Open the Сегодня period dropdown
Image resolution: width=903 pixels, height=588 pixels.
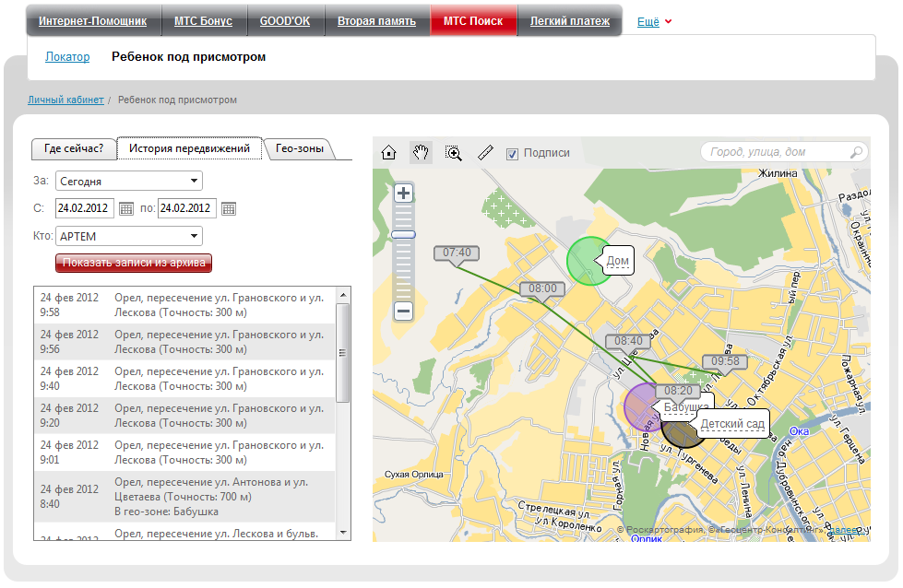point(129,182)
